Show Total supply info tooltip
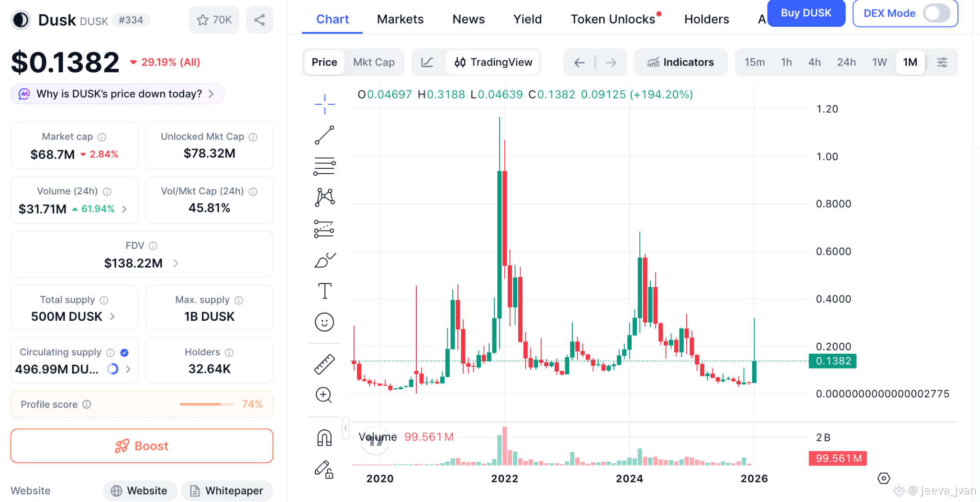This screenshot has width=980, height=502. click(104, 300)
